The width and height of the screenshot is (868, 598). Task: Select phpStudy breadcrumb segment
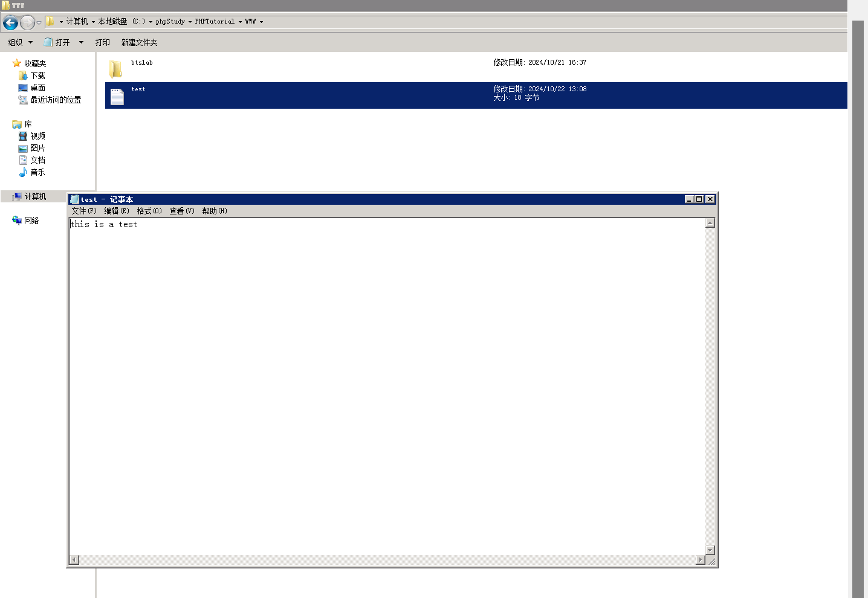pos(170,21)
